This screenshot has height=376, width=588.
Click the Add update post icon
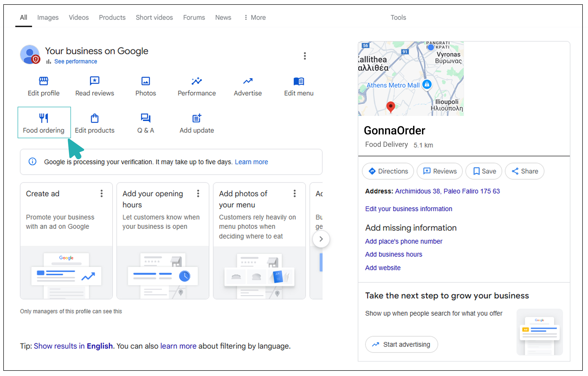pyautogui.click(x=197, y=118)
